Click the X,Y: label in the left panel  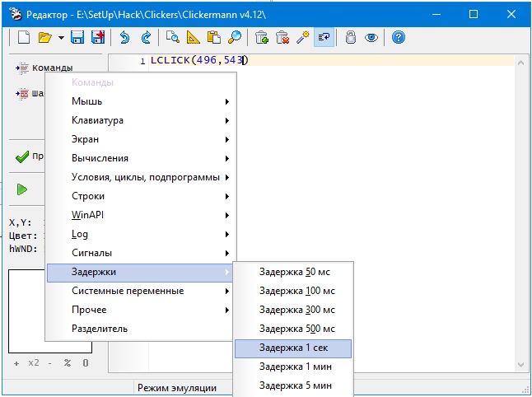tap(21, 223)
